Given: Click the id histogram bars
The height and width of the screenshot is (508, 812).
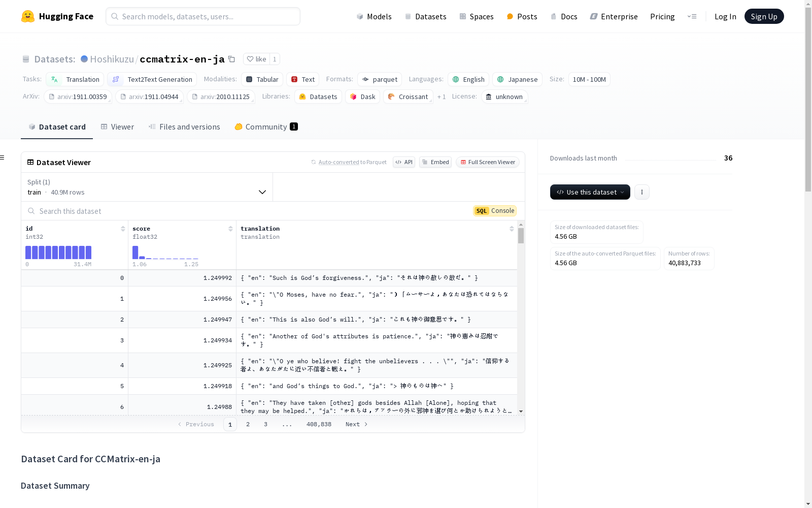Looking at the screenshot, I should 58,252.
